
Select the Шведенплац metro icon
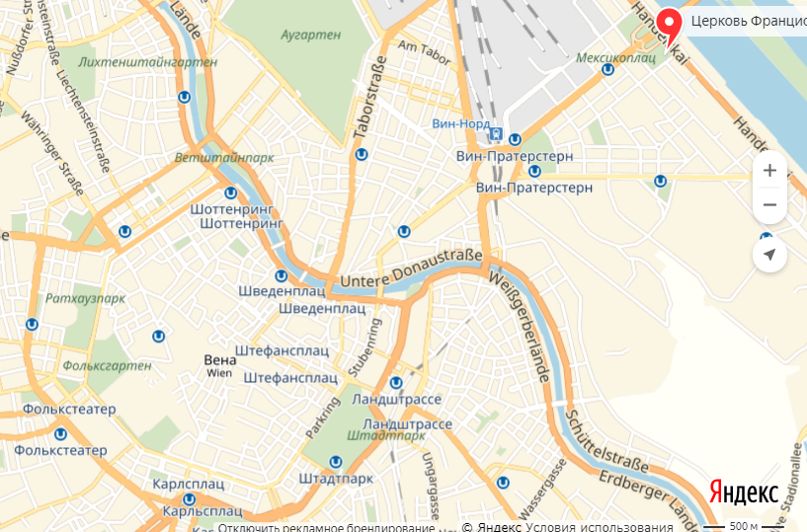click(281, 276)
